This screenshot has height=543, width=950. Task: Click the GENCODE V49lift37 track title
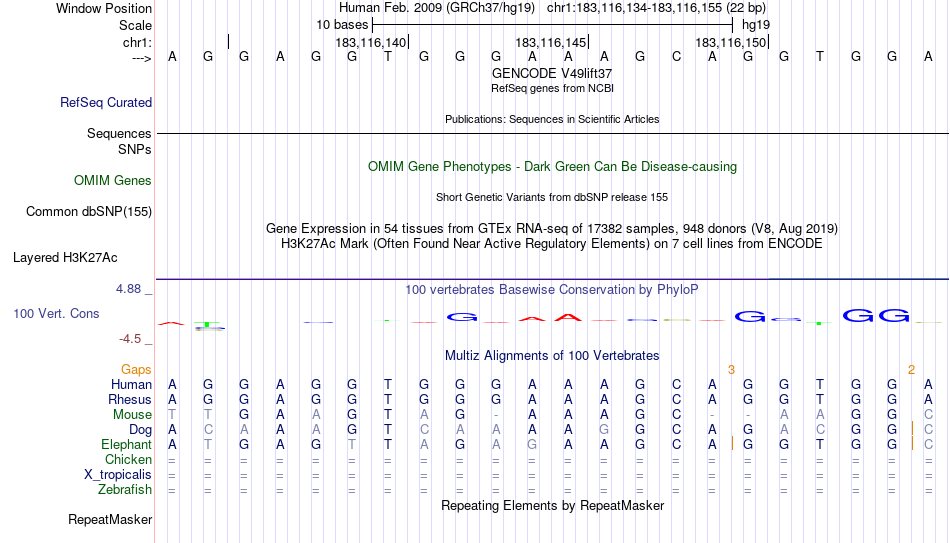pyautogui.click(x=552, y=73)
